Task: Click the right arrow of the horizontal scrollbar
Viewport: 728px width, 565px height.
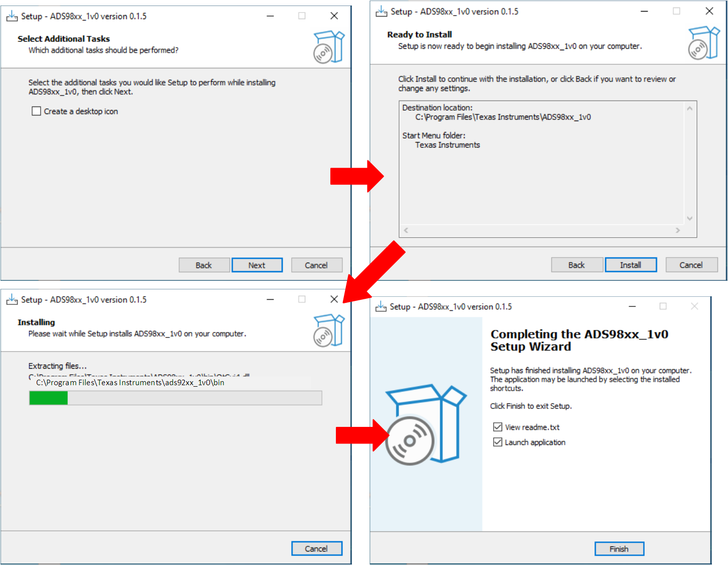Action: coord(678,230)
